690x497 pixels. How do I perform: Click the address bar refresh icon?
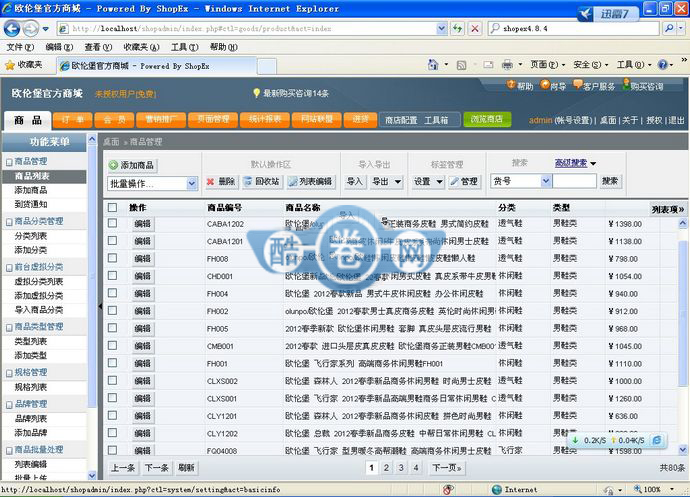pos(458,29)
